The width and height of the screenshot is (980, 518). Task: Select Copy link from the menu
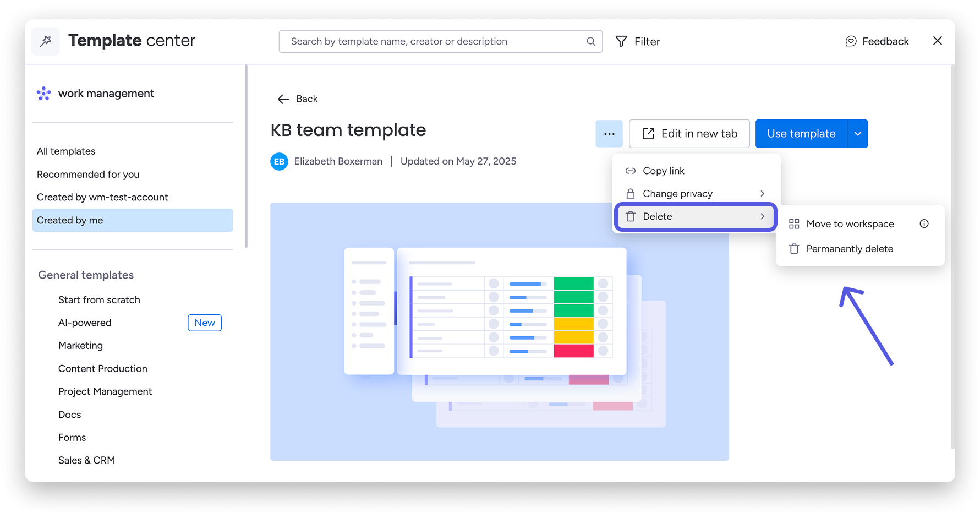pos(697,171)
